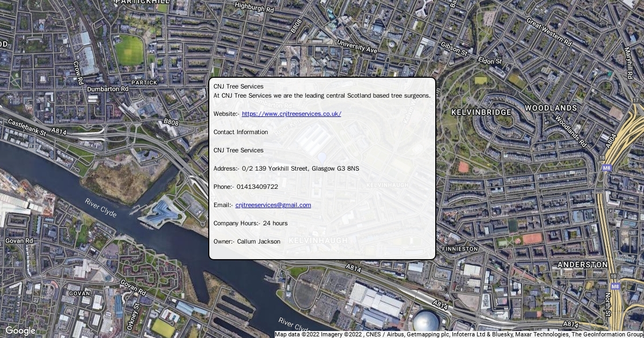Select the KELVINBRIDGE district label

[481, 112]
